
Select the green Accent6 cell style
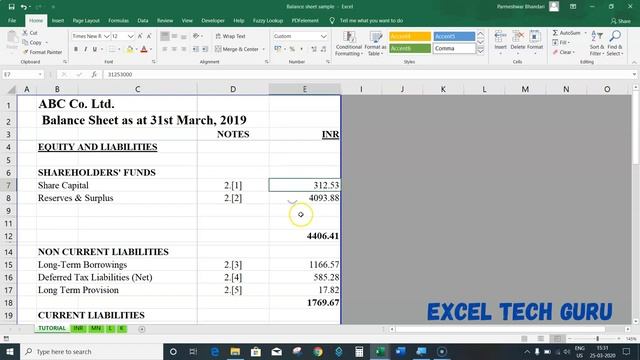coord(409,49)
